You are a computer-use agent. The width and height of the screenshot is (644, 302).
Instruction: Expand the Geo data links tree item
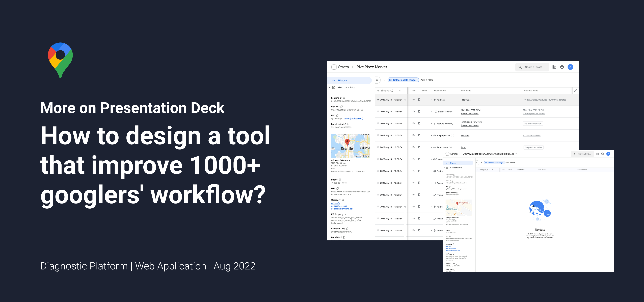[330, 88]
